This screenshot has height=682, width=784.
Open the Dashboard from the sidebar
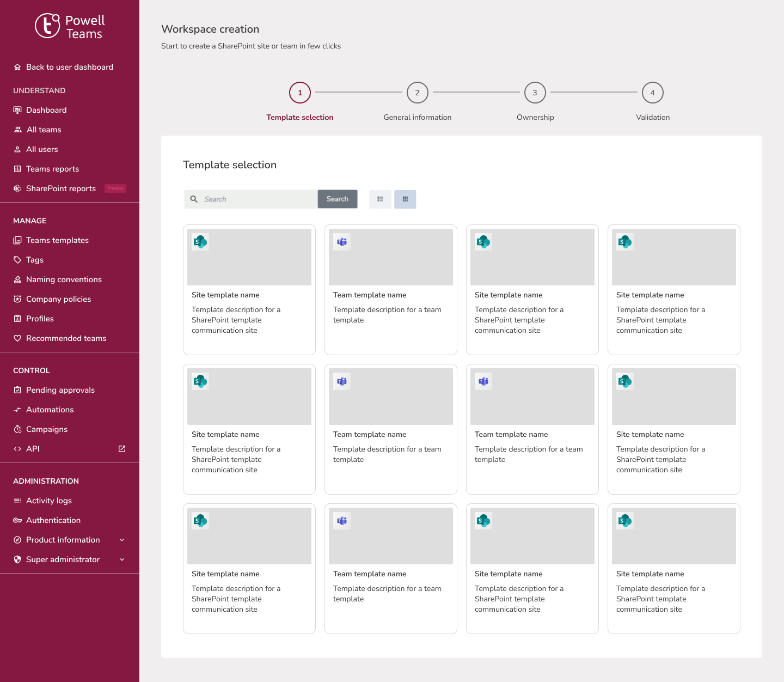pyautogui.click(x=46, y=110)
